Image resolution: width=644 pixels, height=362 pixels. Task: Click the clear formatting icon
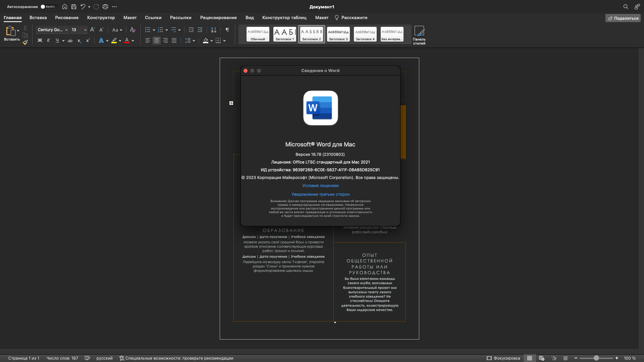132,30
